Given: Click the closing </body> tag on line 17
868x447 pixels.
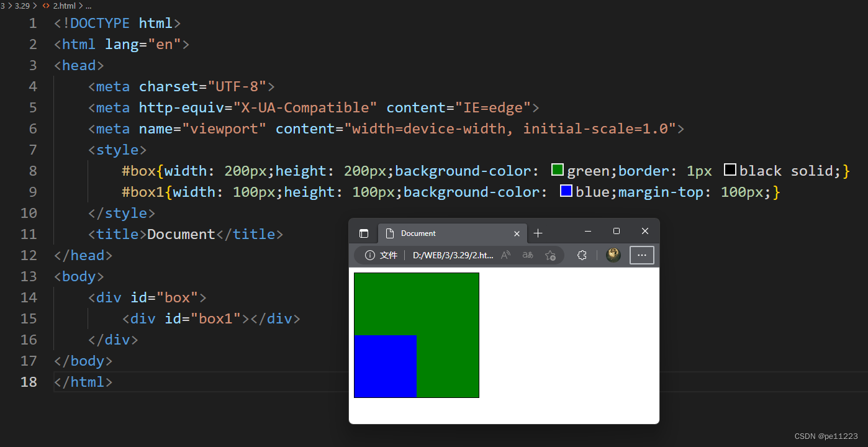Looking at the screenshot, I should [83, 361].
